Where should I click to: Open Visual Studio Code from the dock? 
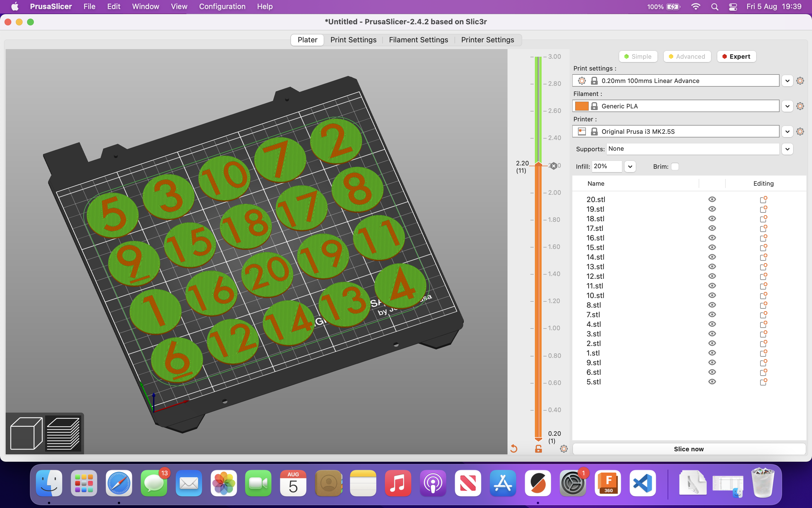coord(643,483)
